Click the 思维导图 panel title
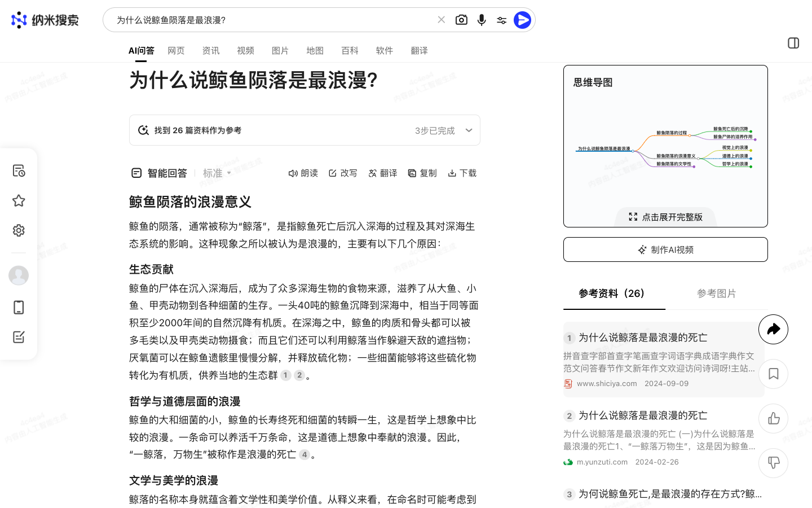Viewport: 812px width, 508px height. pos(593,82)
